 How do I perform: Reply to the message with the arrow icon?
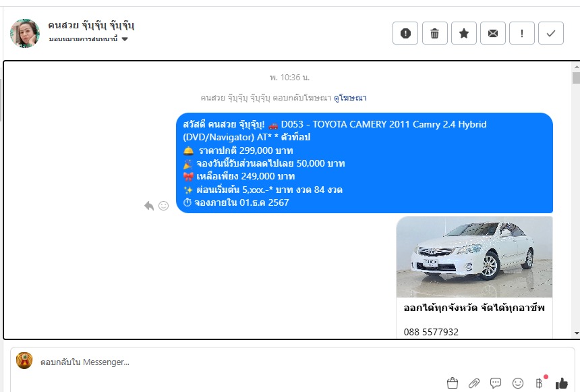click(x=148, y=205)
